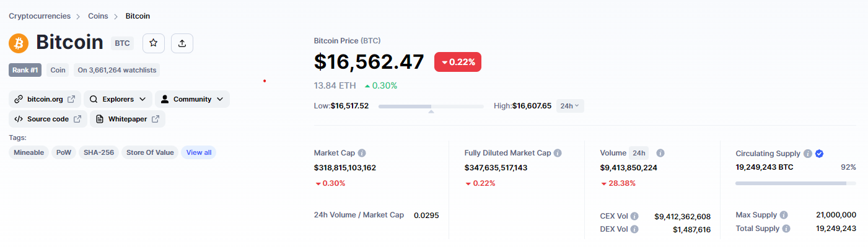Click the share upload icon
The width and height of the screenshot is (868, 249).
pos(182,43)
